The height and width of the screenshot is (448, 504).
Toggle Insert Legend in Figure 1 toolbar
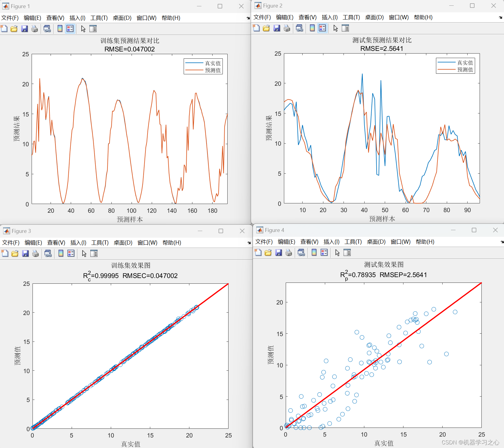tap(70, 29)
